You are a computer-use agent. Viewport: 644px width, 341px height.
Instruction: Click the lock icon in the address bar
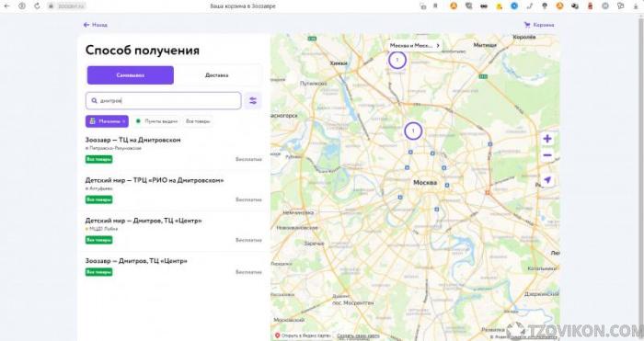[51, 6]
